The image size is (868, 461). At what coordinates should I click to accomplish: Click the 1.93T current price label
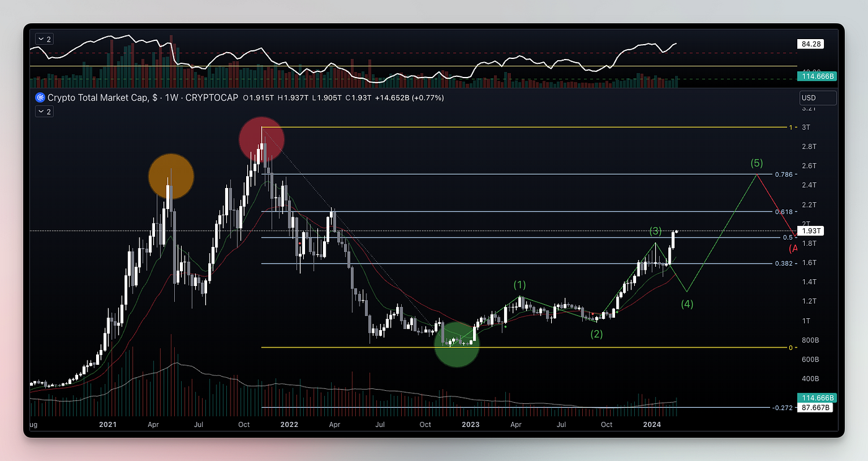[811, 231]
